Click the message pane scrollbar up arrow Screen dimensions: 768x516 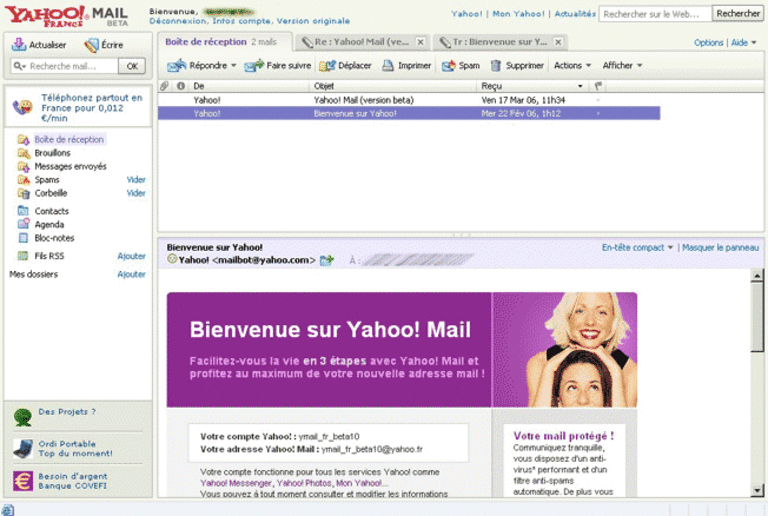click(x=757, y=276)
